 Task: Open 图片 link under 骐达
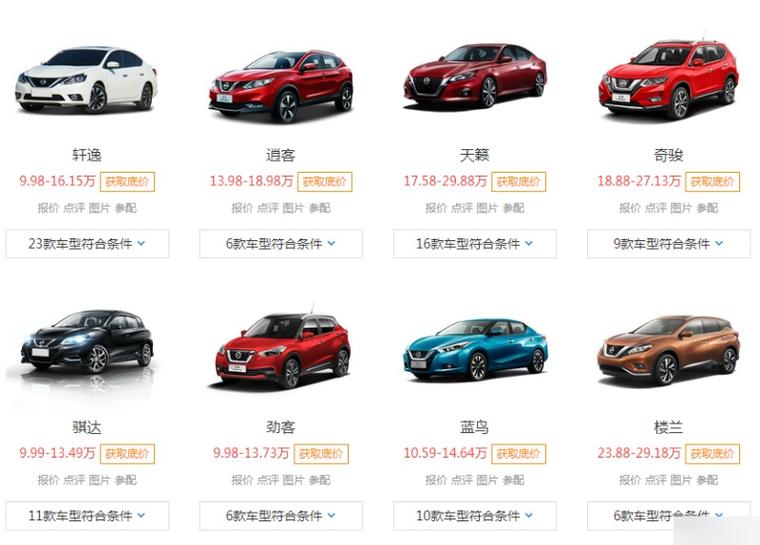click(99, 480)
